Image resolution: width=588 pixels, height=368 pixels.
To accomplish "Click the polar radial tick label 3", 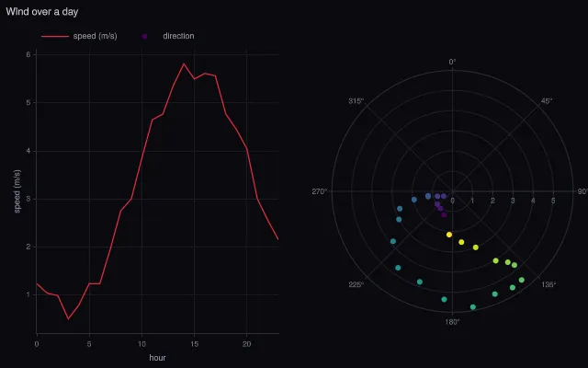I will [513, 201].
